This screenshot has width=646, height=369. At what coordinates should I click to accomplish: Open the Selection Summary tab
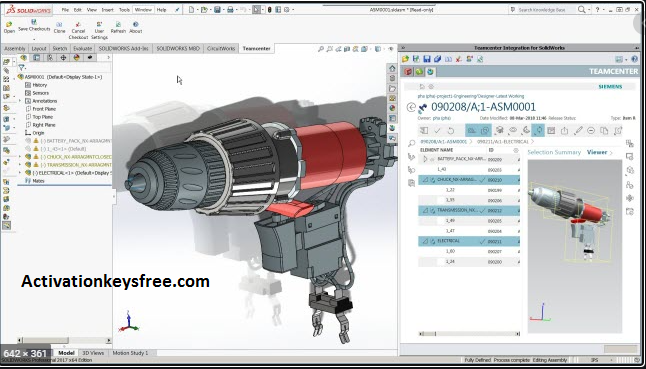pos(554,152)
